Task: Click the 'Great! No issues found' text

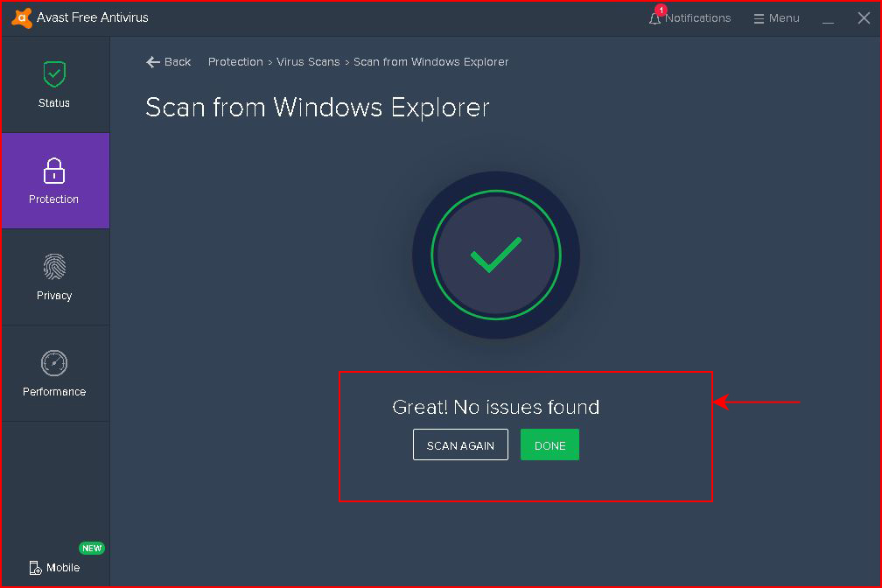Action: pyautogui.click(x=495, y=407)
